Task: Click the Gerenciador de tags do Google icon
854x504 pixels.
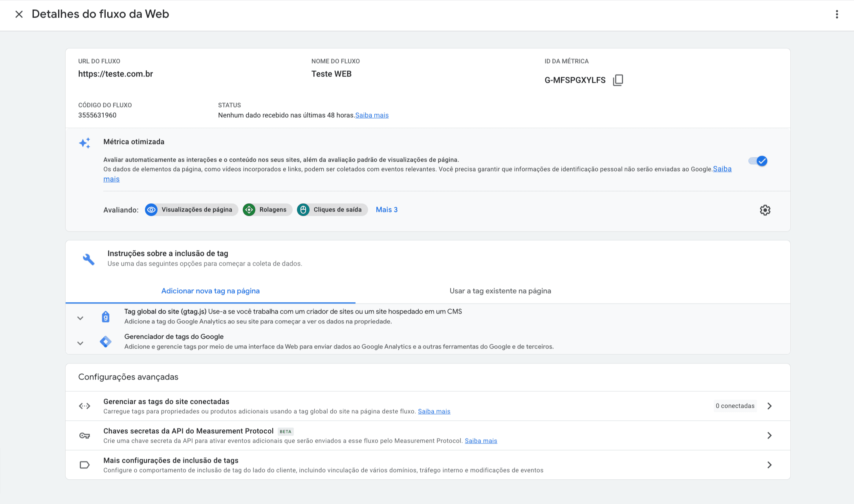Action: click(105, 341)
